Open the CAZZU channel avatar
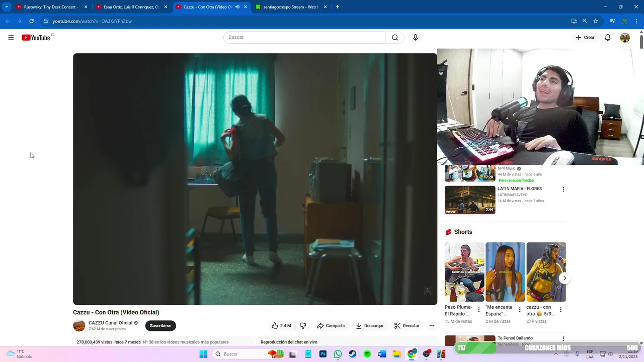Viewport: 644px width, 362px height. click(x=79, y=326)
